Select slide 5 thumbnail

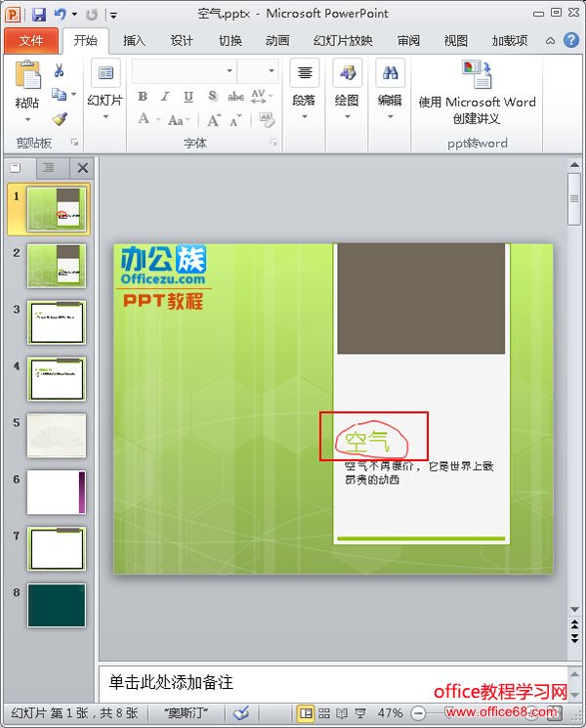tap(57, 436)
